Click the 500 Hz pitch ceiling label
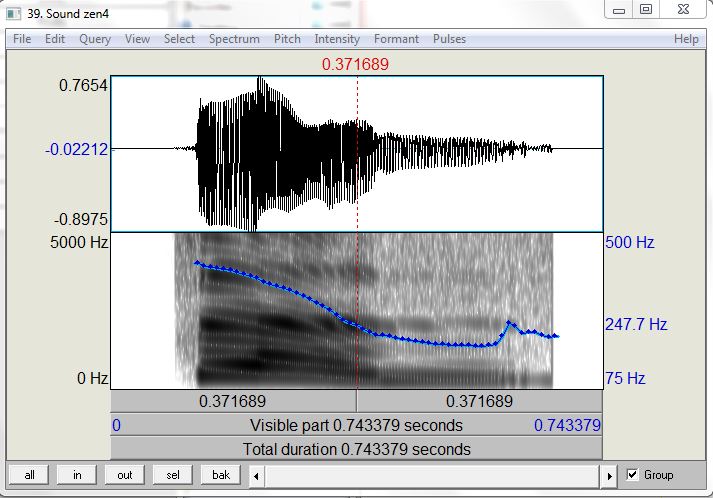The image size is (713, 498). pos(630,242)
